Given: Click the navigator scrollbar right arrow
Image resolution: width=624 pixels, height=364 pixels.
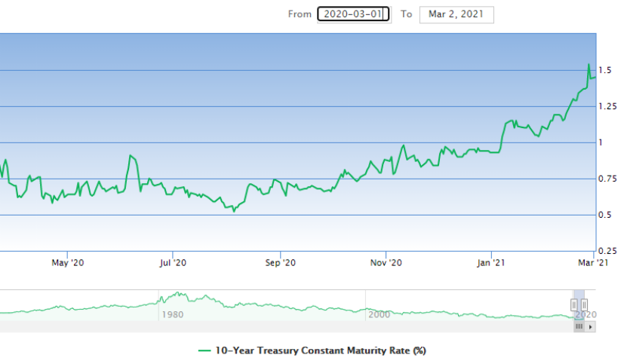Looking at the screenshot, I should click(x=591, y=327).
